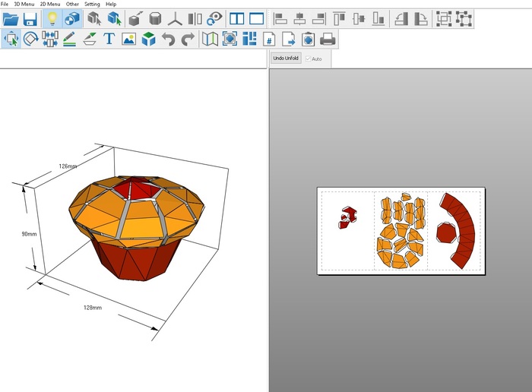Screen dimensions: 532x392
Task: Switch to split two-pane window layout
Action: coord(237,18)
